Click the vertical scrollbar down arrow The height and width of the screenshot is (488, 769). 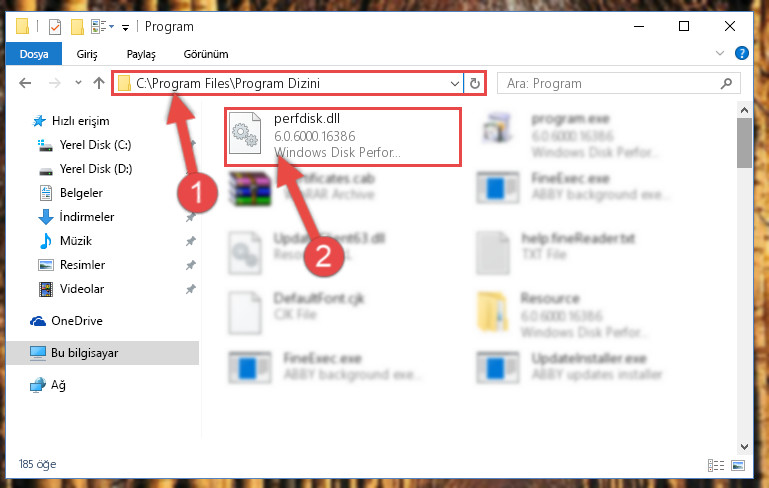(744, 447)
